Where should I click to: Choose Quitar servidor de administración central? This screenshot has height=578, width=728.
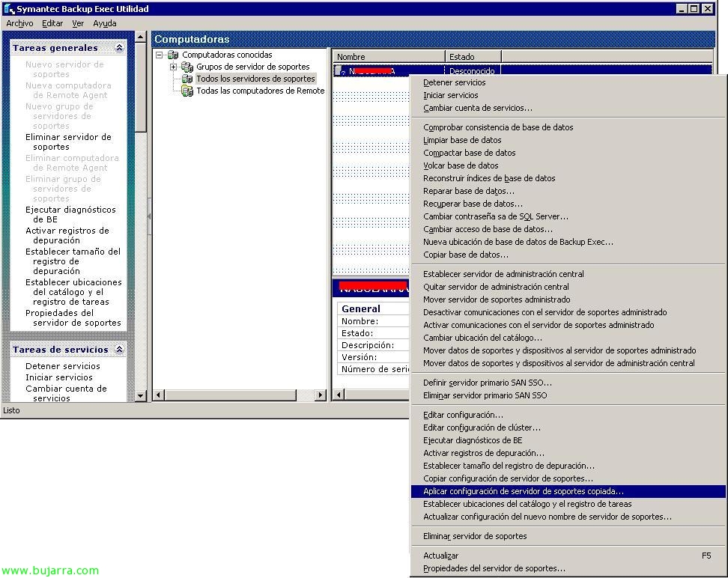(568, 287)
